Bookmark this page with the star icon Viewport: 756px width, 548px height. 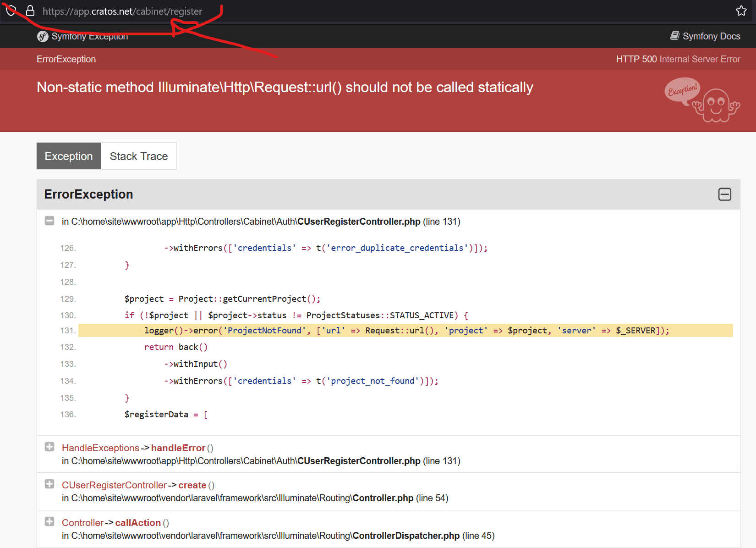[x=741, y=11]
